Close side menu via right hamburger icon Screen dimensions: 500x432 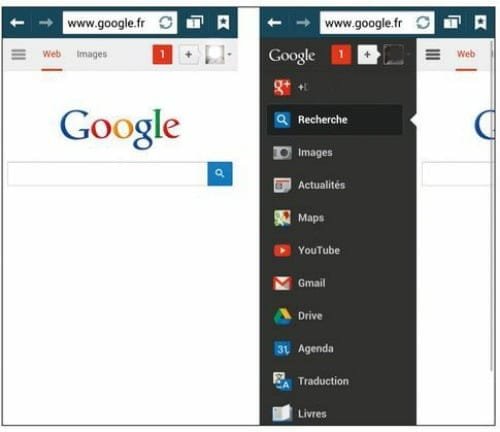433,54
